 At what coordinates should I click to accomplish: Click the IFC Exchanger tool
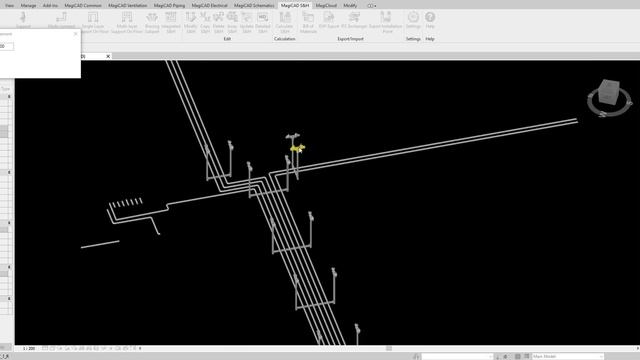tap(354, 20)
